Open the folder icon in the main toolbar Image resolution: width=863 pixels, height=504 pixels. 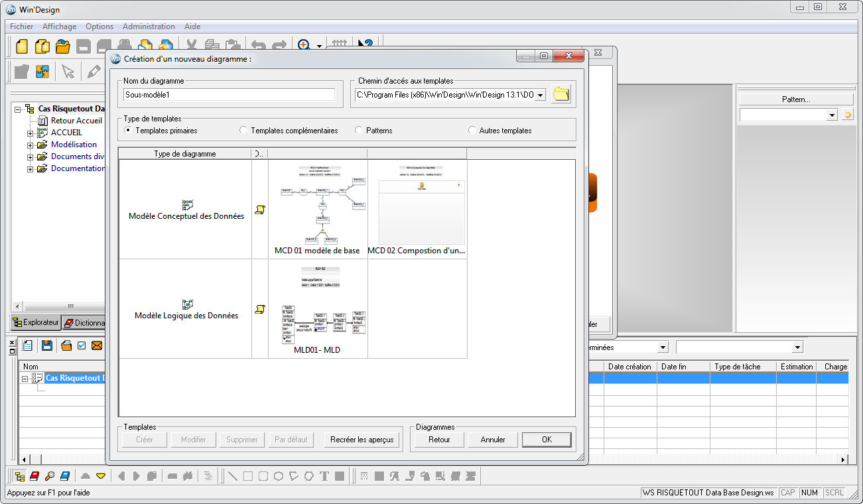click(63, 46)
